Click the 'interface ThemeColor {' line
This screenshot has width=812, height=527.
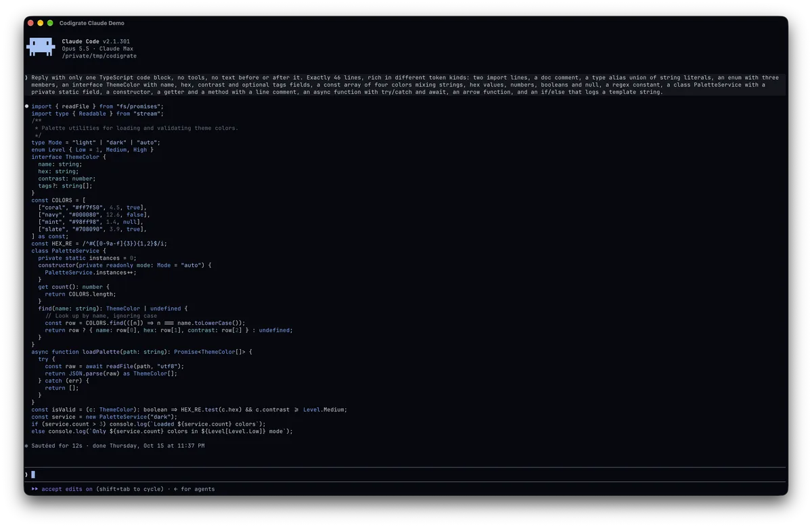(x=69, y=157)
